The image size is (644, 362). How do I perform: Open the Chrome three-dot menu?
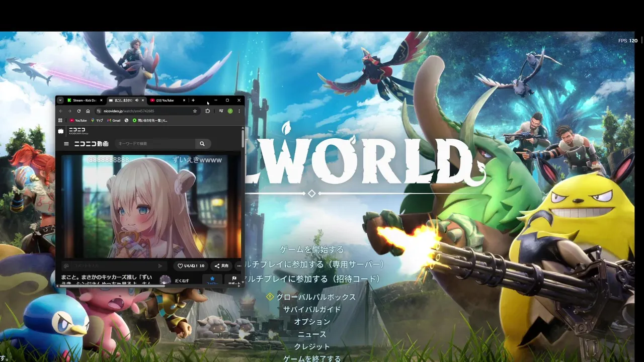pos(239,111)
